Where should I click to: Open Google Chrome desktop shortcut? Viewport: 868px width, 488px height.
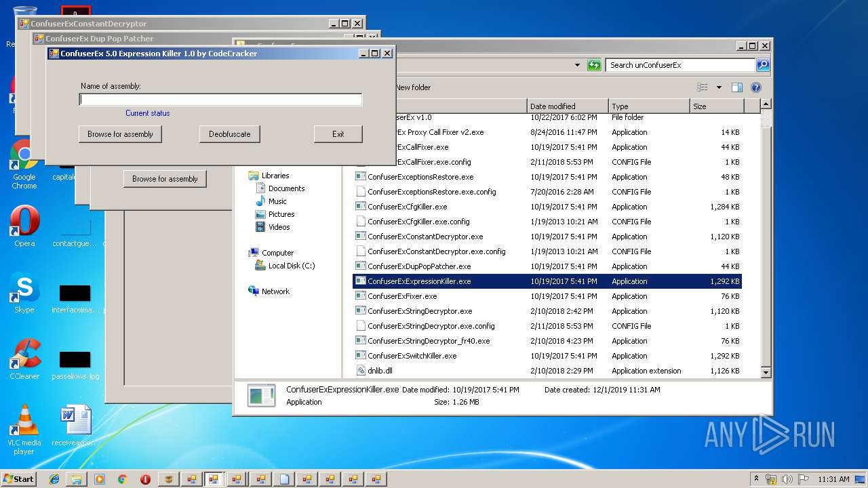pyautogui.click(x=24, y=165)
